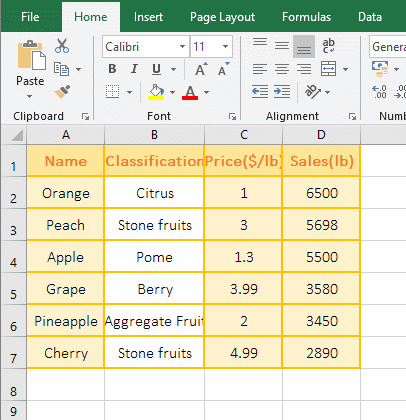Screen dimensions: 406x420
Task: Toggle Underline formatting
Action: 156,69
